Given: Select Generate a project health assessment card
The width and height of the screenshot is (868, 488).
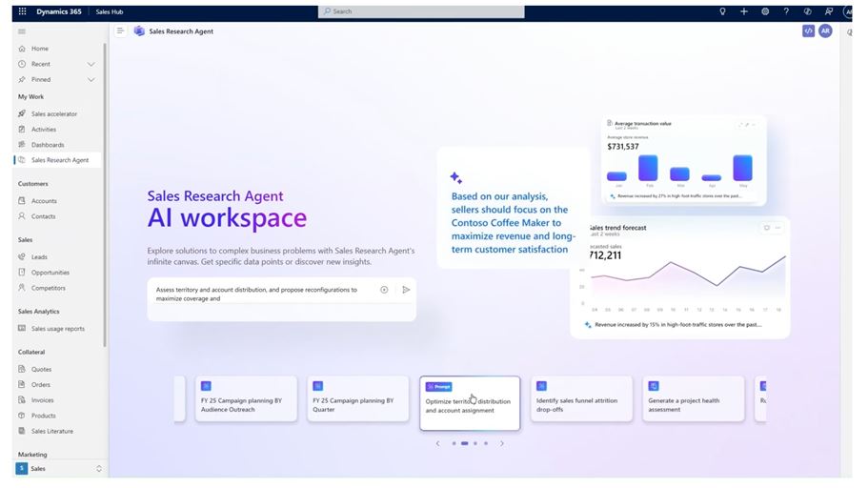Looking at the screenshot, I should [693, 398].
